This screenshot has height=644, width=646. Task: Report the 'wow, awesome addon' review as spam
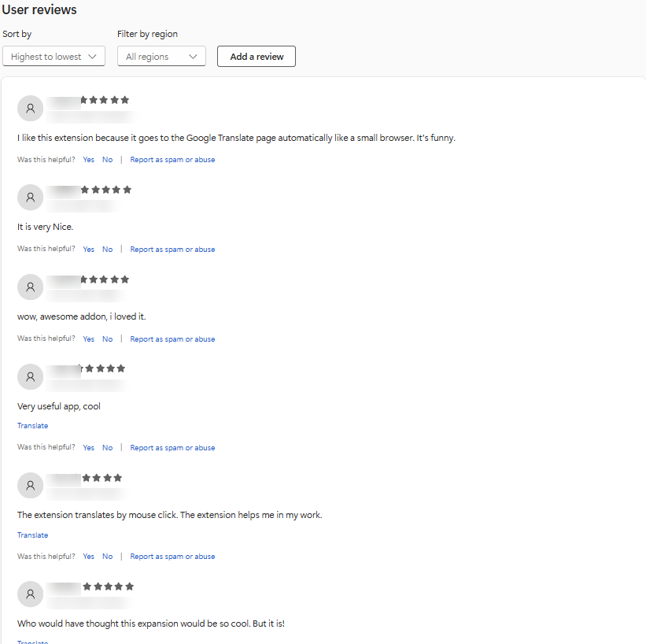pos(172,339)
